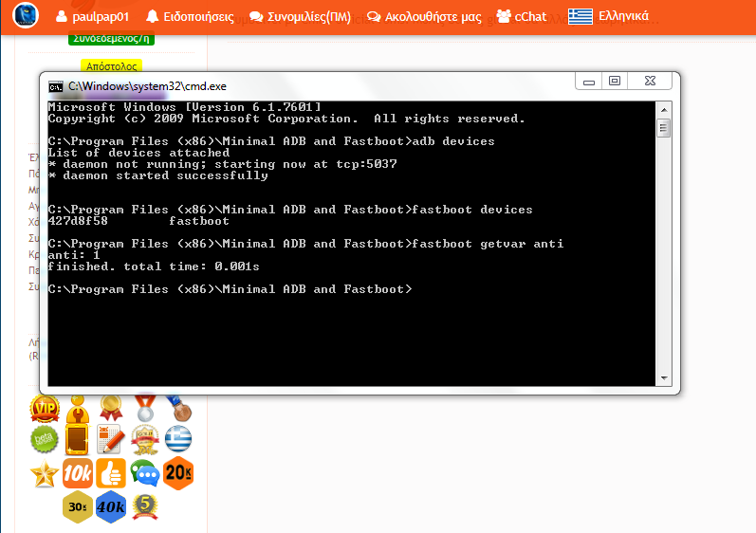This screenshot has width=756, height=533.
Task: Click the Greek flag icon in header
Action: click(x=580, y=16)
